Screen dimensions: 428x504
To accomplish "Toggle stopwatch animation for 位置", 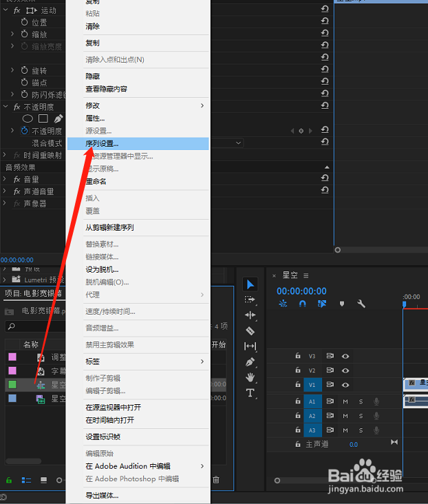I will tap(24, 22).
